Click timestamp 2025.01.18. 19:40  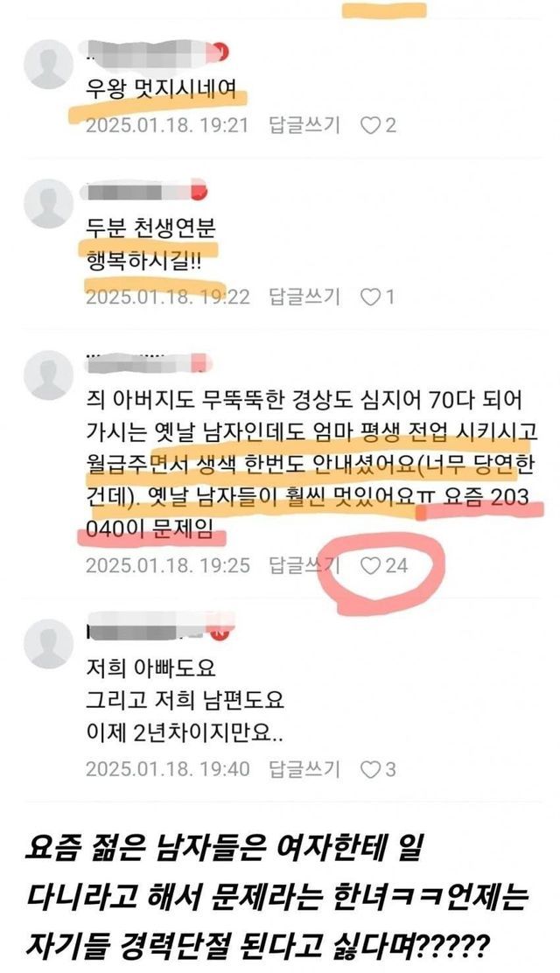point(168,769)
